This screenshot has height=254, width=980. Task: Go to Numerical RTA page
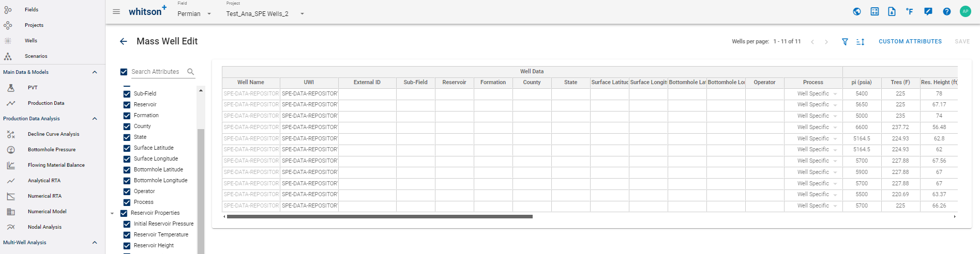click(x=44, y=196)
